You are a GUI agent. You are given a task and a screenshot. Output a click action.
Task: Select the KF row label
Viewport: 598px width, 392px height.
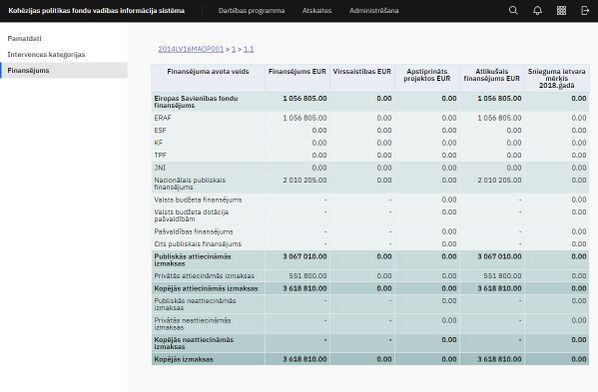(158, 143)
